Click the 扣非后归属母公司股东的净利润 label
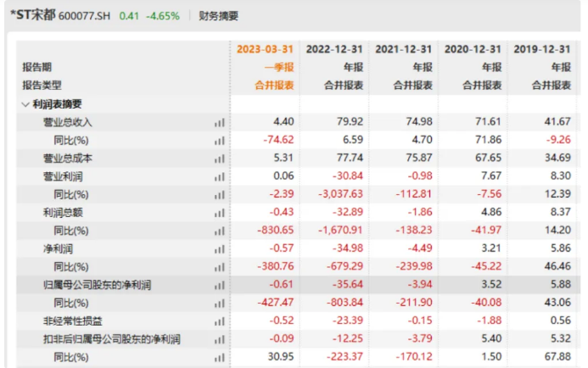The image size is (588, 368). [112, 339]
